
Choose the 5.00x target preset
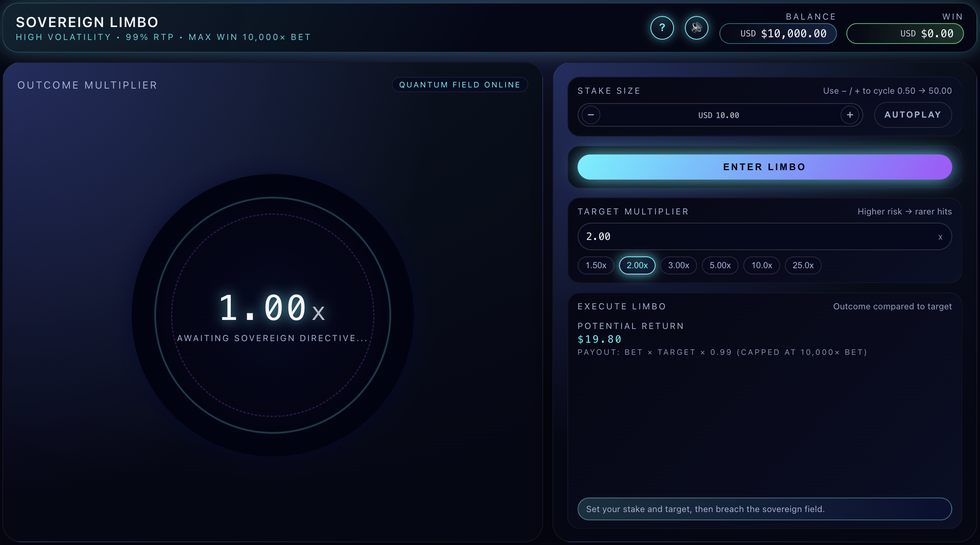pos(720,265)
